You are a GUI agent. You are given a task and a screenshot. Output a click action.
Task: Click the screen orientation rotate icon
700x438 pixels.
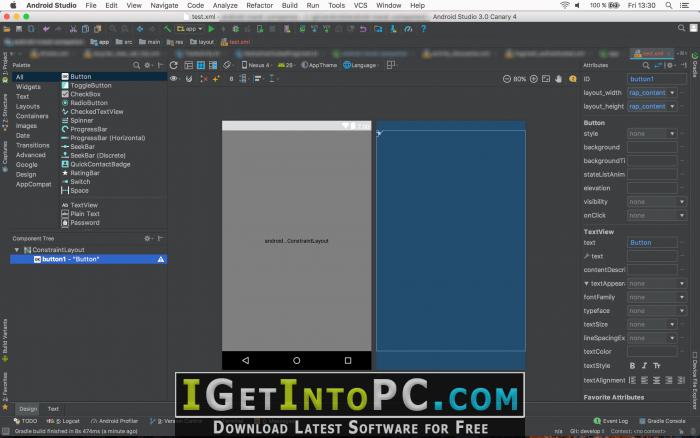pyautogui.click(x=227, y=65)
